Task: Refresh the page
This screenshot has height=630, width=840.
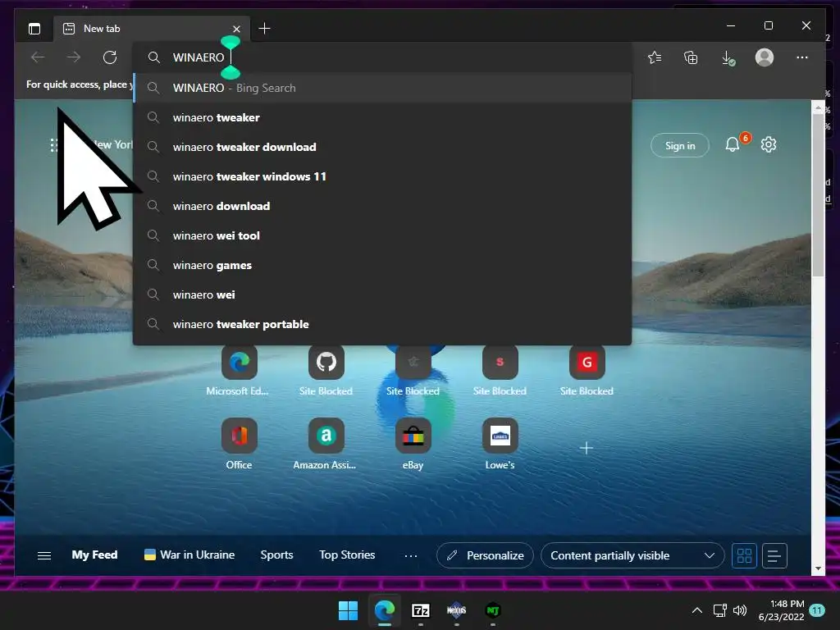Action: (x=110, y=57)
